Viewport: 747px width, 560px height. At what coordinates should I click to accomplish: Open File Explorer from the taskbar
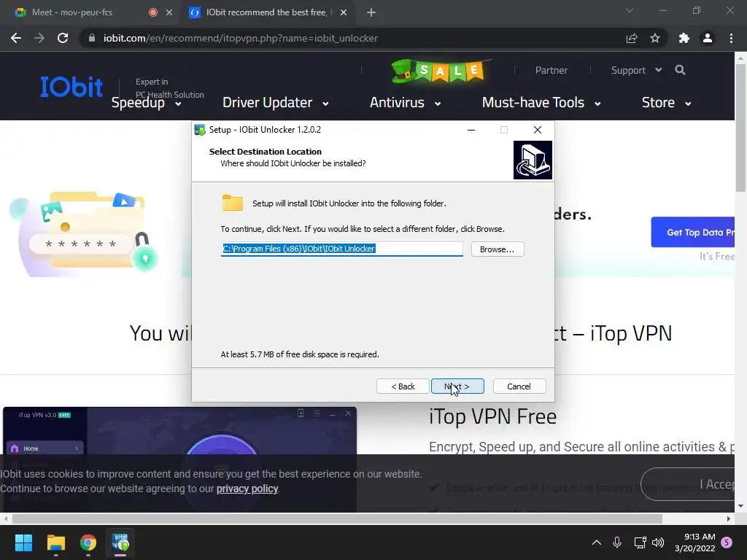(x=55, y=542)
